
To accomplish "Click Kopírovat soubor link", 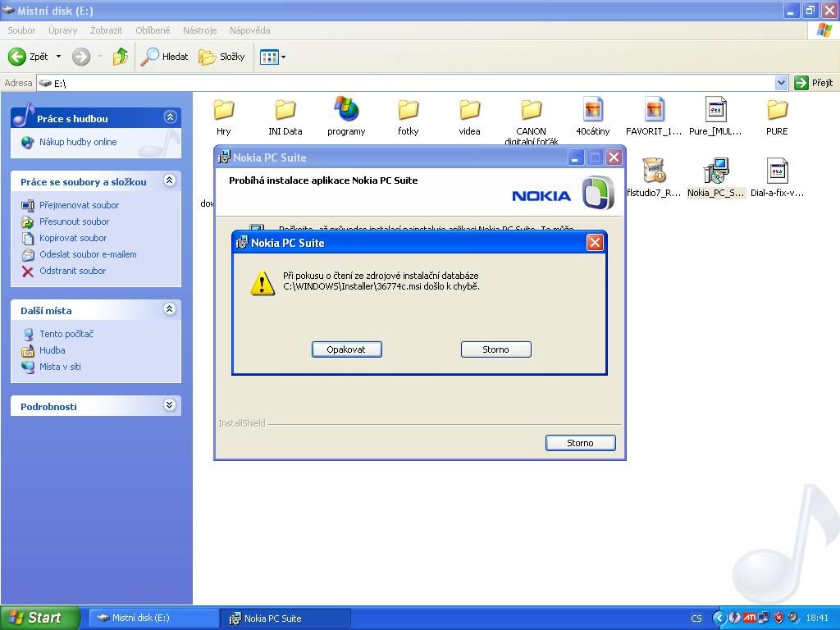I will (x=73, y=238).
